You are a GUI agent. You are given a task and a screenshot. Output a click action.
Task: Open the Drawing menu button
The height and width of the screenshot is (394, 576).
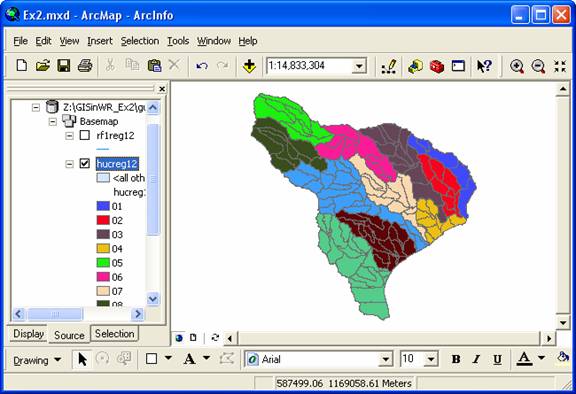click(37, 360)
